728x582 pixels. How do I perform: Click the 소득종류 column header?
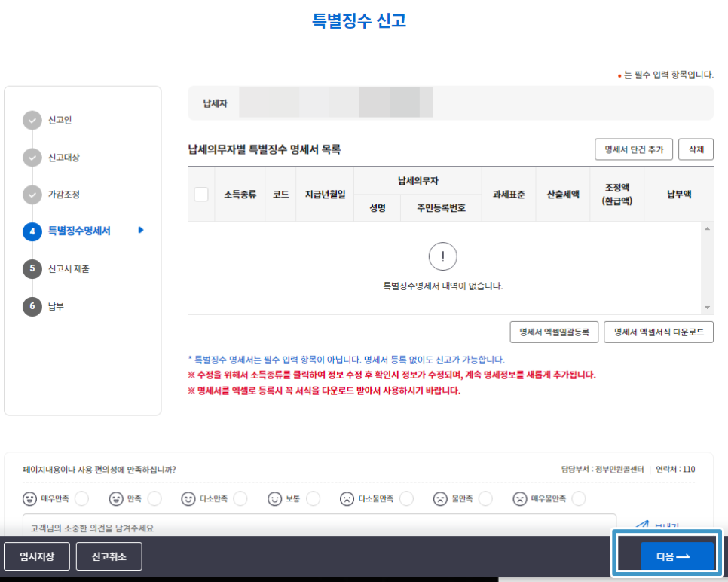tap(240, 195)
